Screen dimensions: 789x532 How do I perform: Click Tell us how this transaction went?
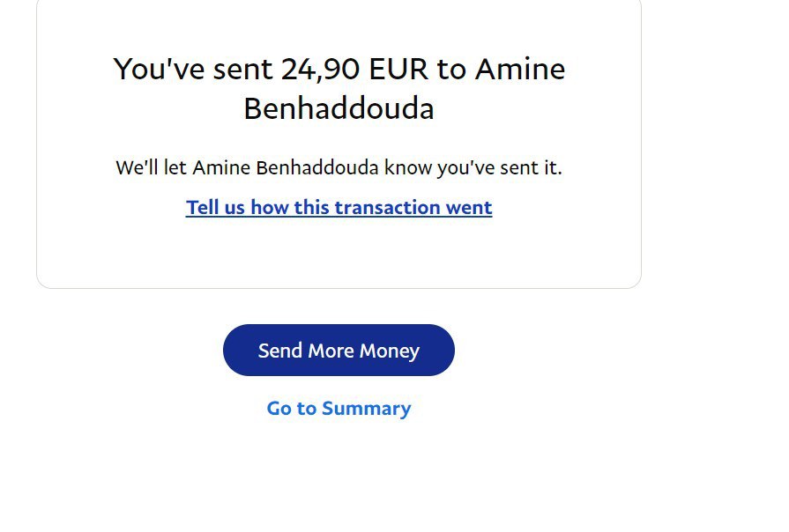pyautogui.click(x=339, y=208)
